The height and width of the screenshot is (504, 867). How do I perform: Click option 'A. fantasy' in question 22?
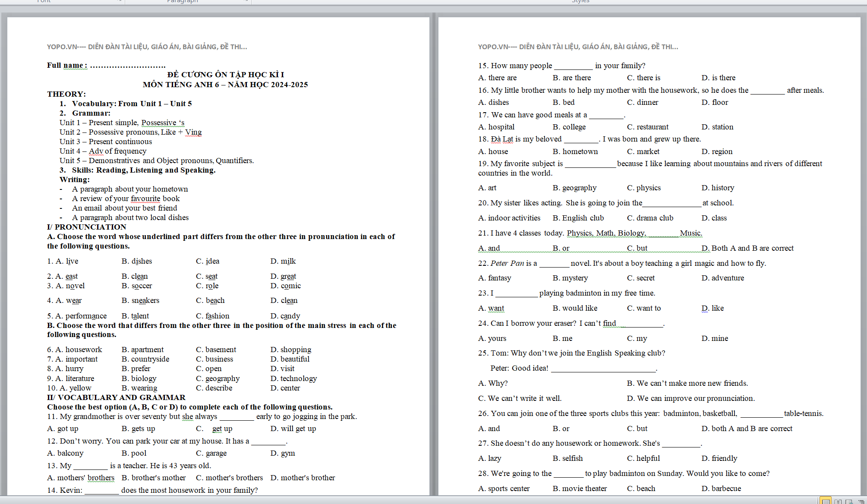(495, 278)
